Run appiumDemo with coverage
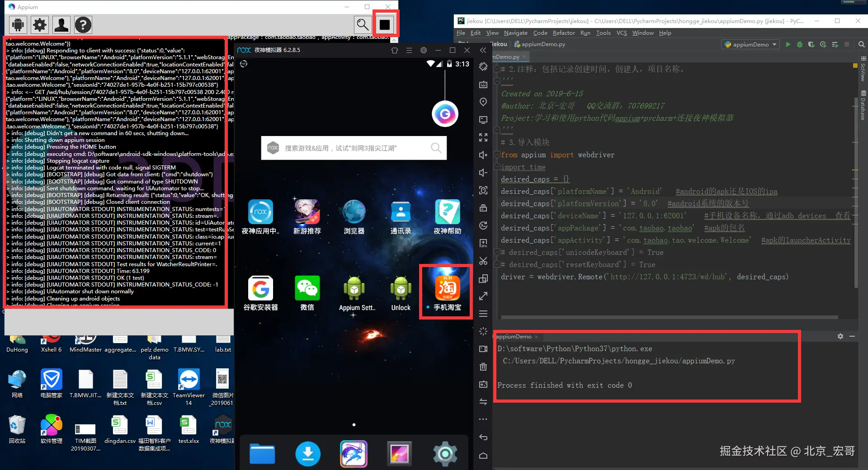The width and height of the screenshot is (868, 470). tap(811, 44)
